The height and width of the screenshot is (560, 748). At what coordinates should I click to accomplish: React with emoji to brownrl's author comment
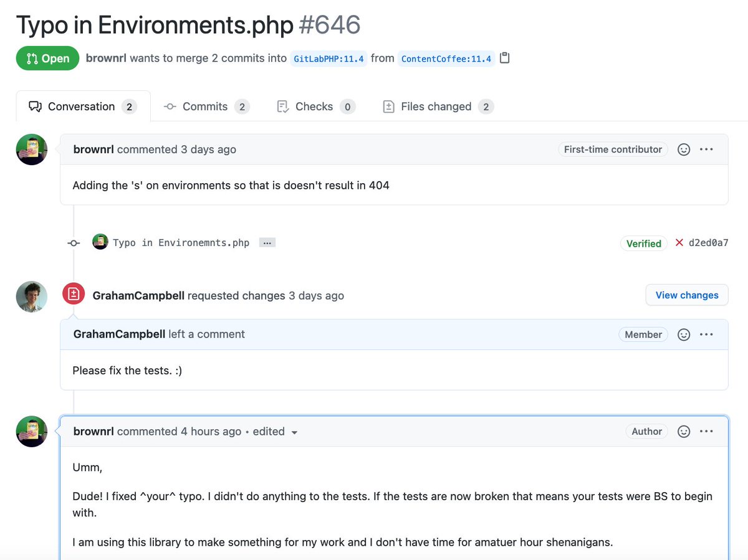pyautogui.click(x=684, y=432)
